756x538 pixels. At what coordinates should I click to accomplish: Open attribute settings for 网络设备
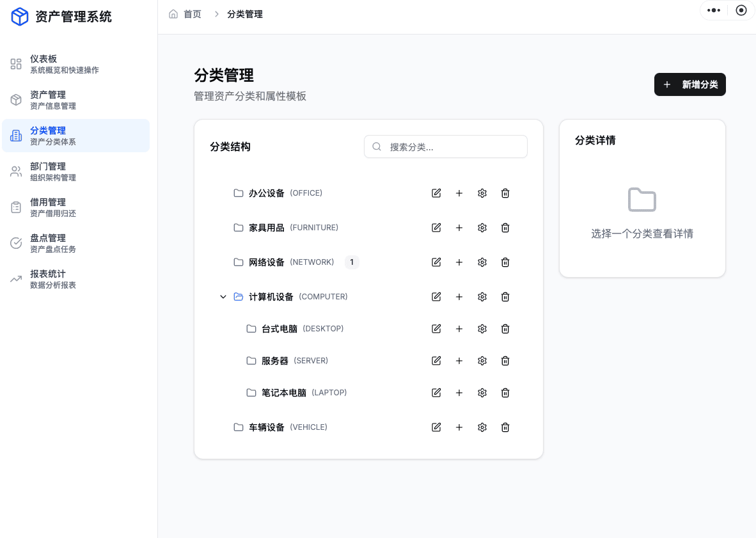(482, 262)
